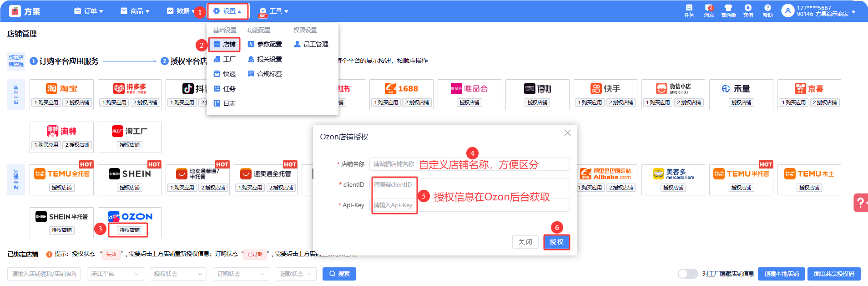Choose 工厂 in the settings menu
868x286 pixels.
click(x=224, y=59)
